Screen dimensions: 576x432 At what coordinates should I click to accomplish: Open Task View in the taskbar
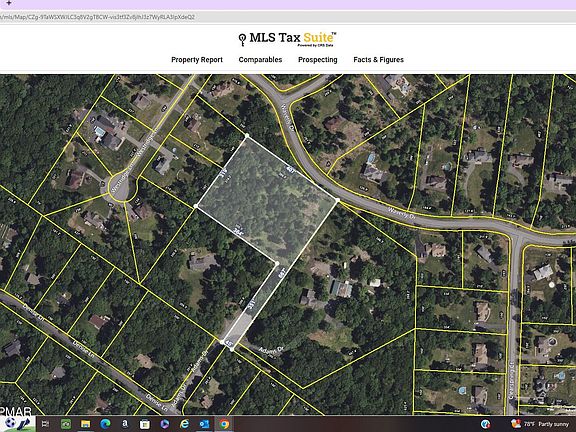46,424
